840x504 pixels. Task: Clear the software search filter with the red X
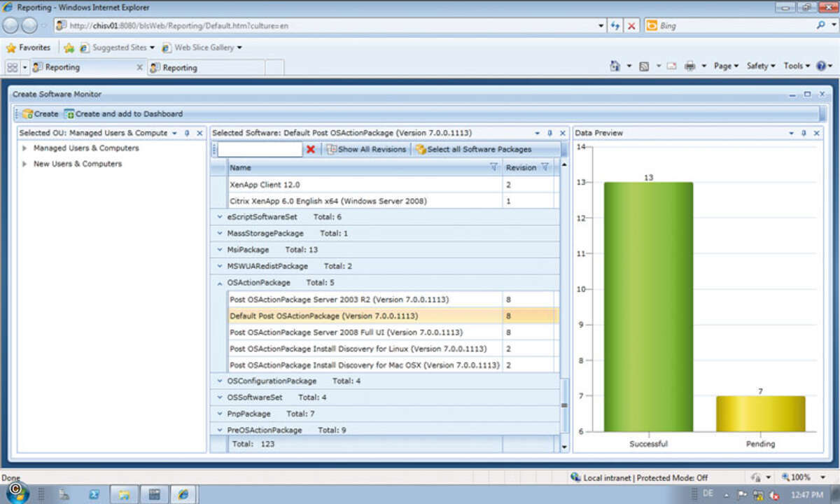(311, 149)
